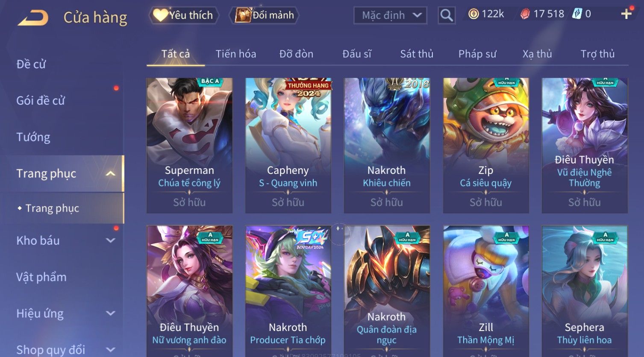
Task: Open Gói đề cử in sidebar
Action: tap(41, 101)
